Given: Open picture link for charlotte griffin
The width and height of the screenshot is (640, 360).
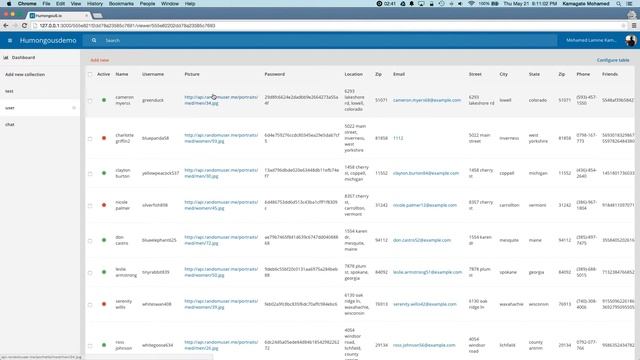Looking at the screenshot, I should coord(221,138).
